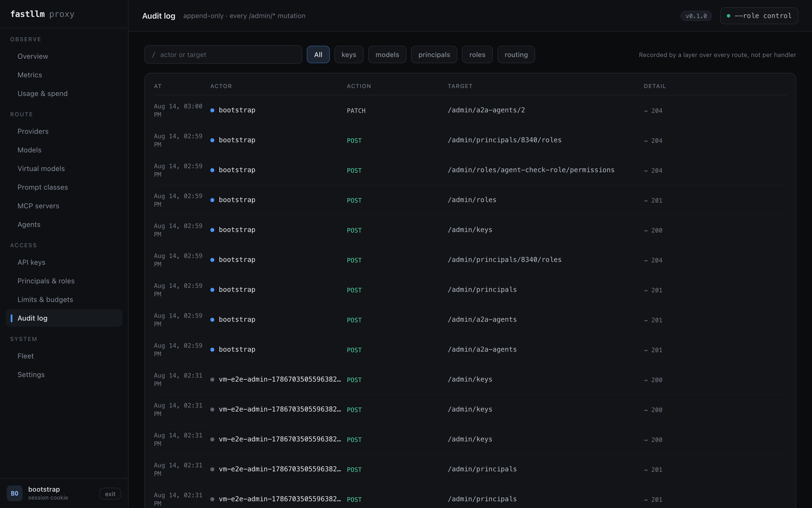Click target /admin/a2a-agents/2

(x=486, y=110)
